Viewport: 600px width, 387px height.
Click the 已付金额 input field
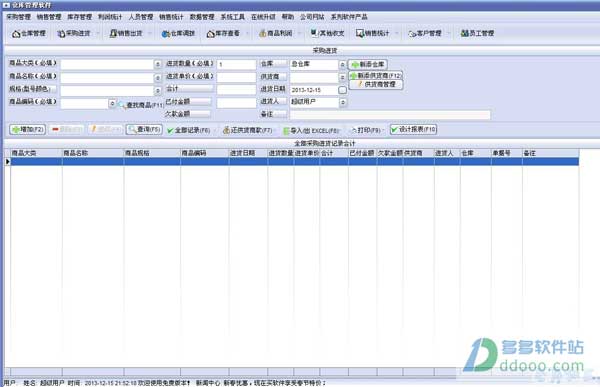tap(236, 103)
